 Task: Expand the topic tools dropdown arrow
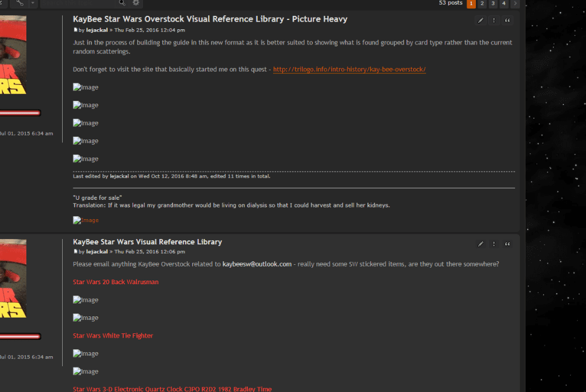point(32,3)
